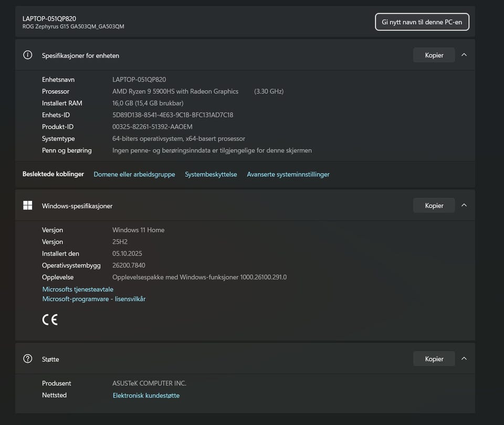This screenshot has width=504, height=425.
Task: Click the 16,0 GB (15,4 GB brukbar) value
Action: click(148, 103)
